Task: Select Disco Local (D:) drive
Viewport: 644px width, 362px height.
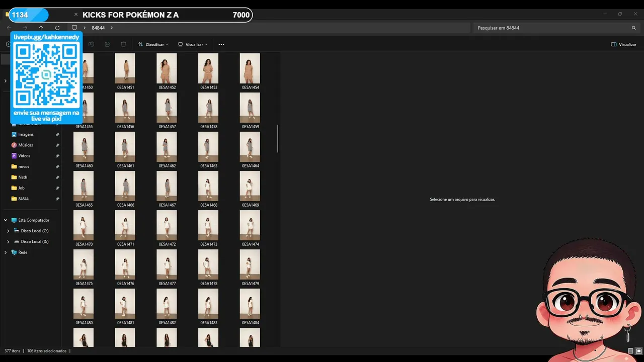Action: click(35, 242)
